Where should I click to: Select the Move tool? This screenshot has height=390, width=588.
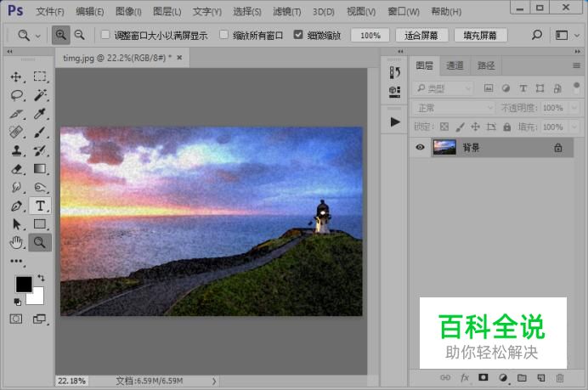tap(16, 76)
